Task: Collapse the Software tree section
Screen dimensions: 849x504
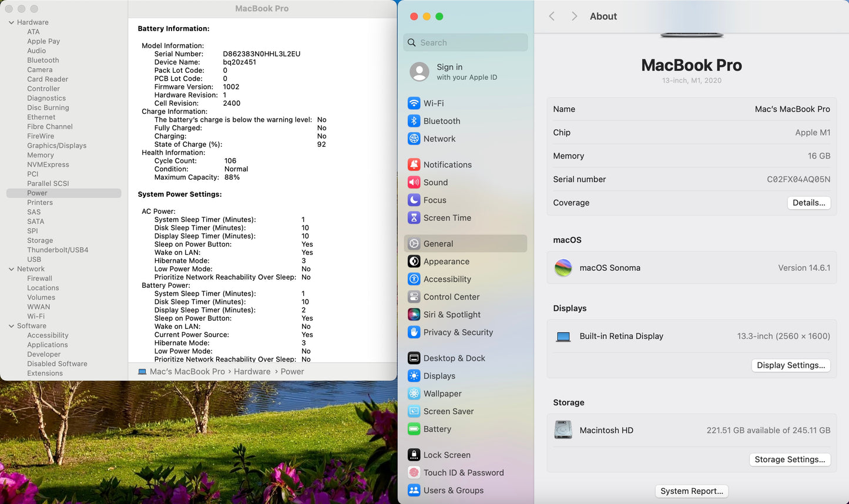Action: click(11, 326)
